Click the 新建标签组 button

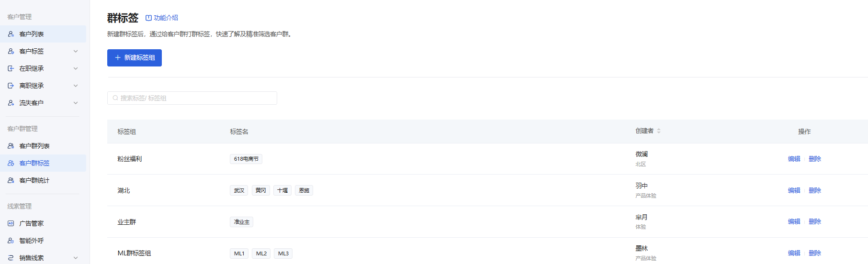tap(135, 58)
